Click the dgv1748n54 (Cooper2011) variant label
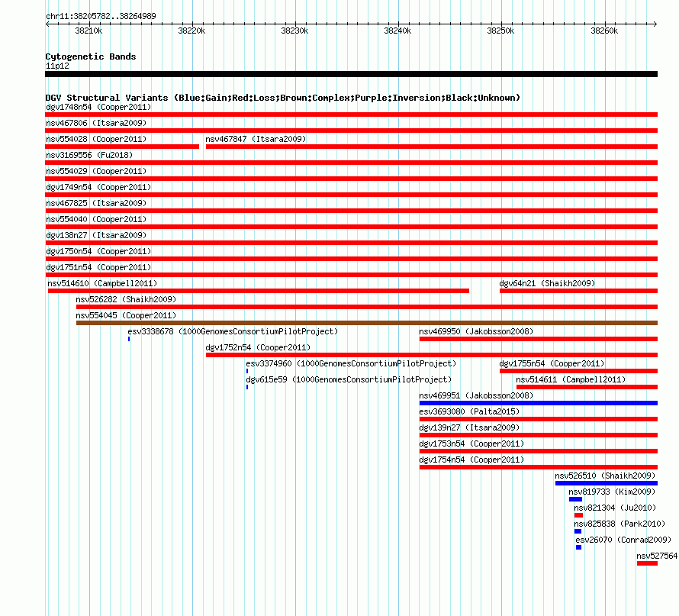The width and height of the screenshot is (679, 616). pos(98,107)
